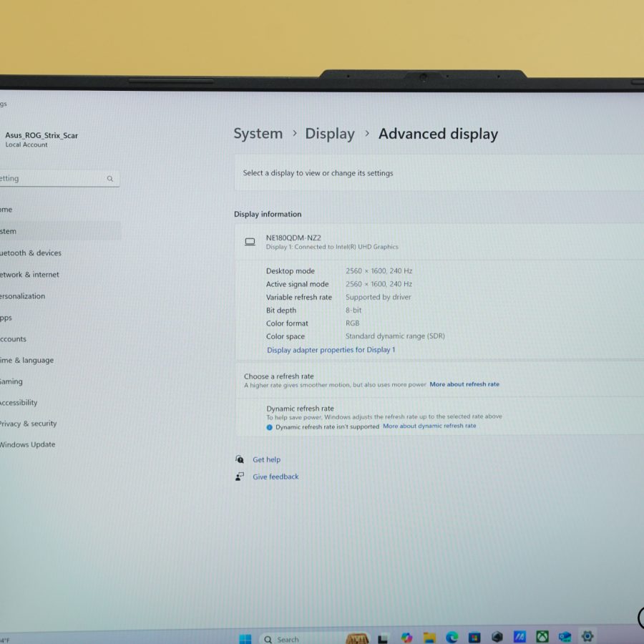Image resolution: width=644 pixels, height=644 pixels.
Task: Open Display adapter properties for Display 1
Action: (x=331, y=350)
